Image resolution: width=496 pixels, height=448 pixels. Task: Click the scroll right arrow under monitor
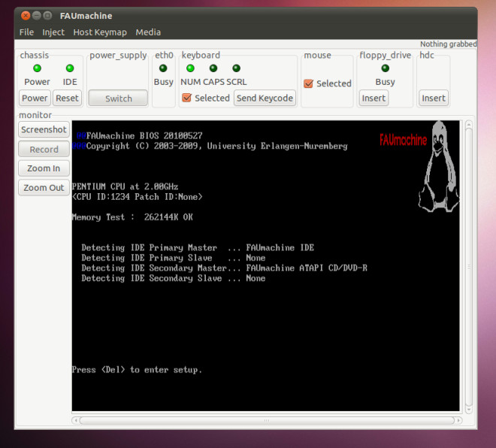458,420
